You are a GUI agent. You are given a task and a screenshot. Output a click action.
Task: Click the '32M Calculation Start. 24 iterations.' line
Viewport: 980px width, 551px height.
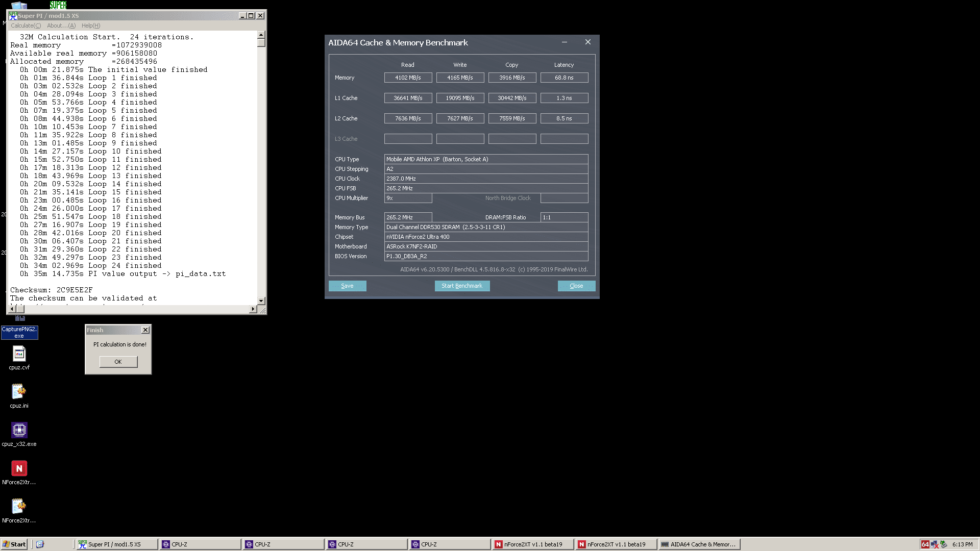107,37
